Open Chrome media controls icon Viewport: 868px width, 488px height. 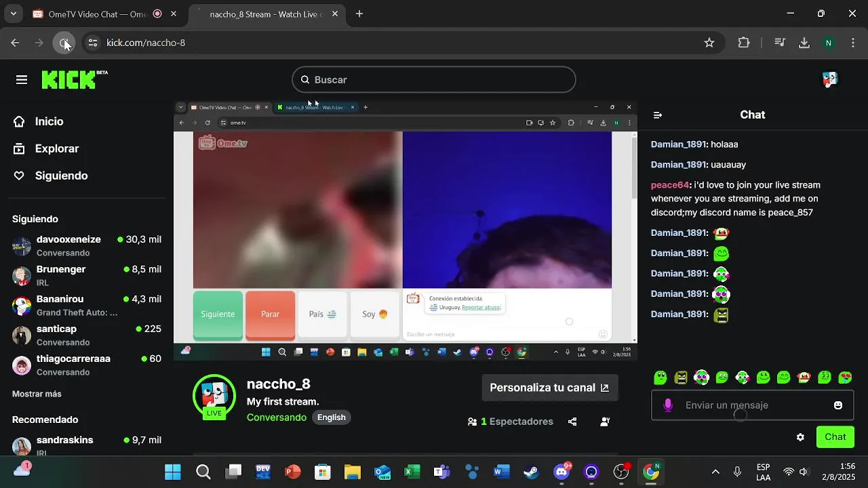(x=780, y=43)
